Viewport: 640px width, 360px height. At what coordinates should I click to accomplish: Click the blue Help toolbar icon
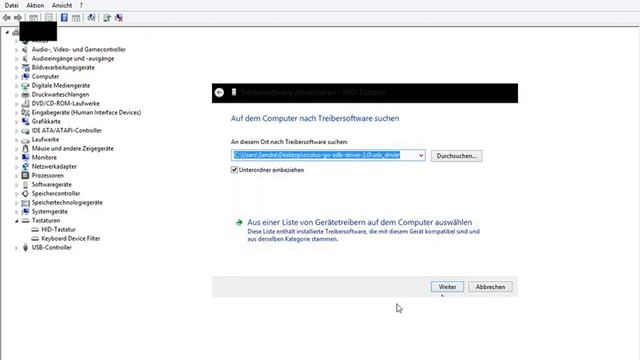point(64,18)
